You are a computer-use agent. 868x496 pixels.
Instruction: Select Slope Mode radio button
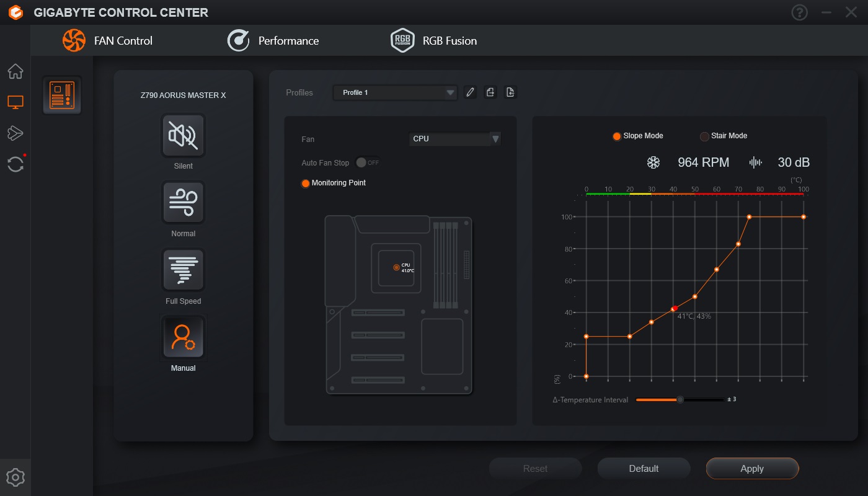tap(617, 136)
